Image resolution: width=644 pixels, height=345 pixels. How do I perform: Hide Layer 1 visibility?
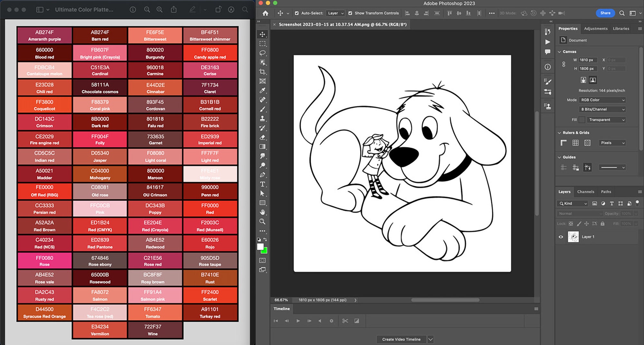point(561,237)
